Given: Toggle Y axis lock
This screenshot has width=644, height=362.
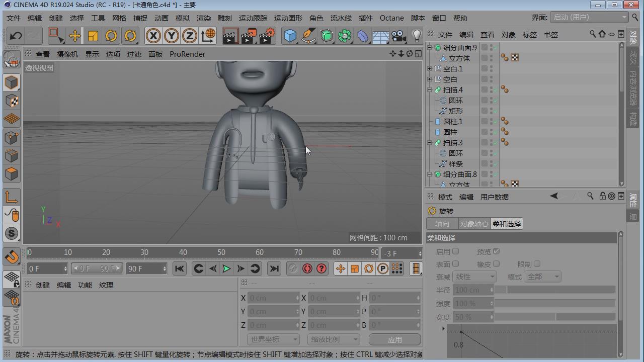Looking at the screenshot, I should 171,36.
